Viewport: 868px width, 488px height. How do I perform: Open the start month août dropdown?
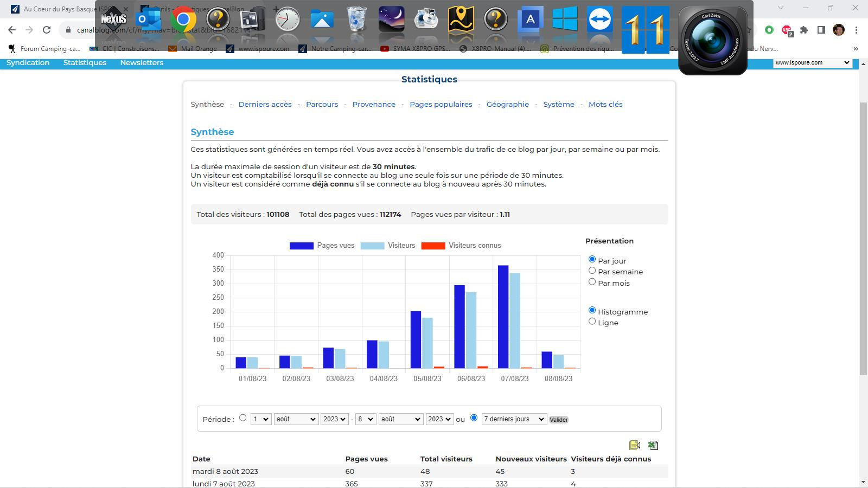296,419
